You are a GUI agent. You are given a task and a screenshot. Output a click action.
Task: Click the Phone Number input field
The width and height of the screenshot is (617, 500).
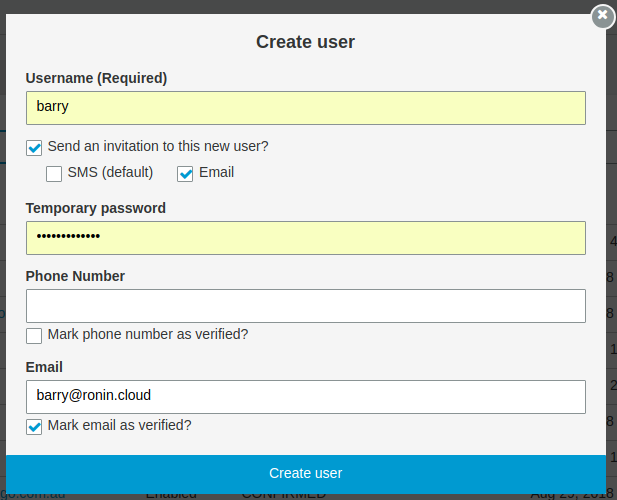coord(306,306)
